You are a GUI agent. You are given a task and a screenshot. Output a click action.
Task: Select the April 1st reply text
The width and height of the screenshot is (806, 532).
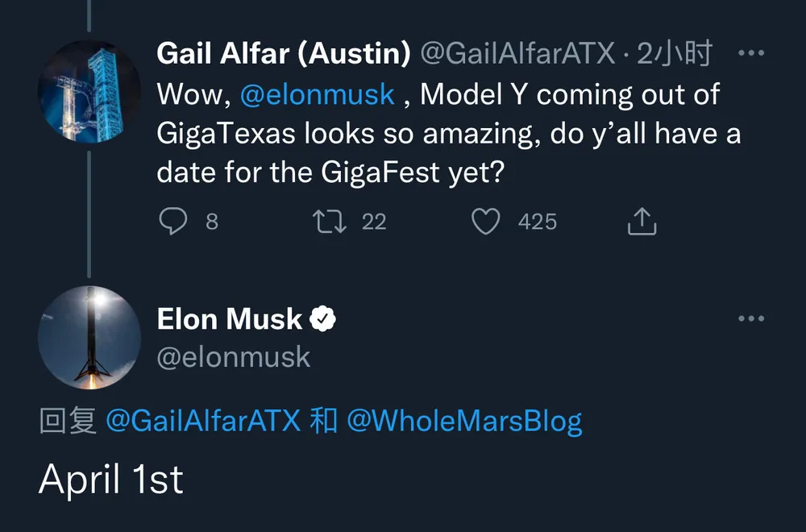pyautogui.click(x=111, y=479)
